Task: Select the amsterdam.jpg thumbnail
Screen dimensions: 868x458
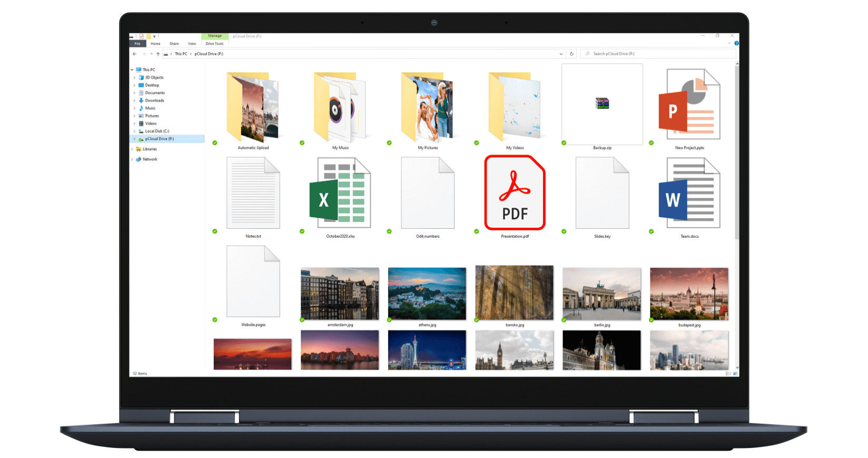Action: tap(340, 294)
